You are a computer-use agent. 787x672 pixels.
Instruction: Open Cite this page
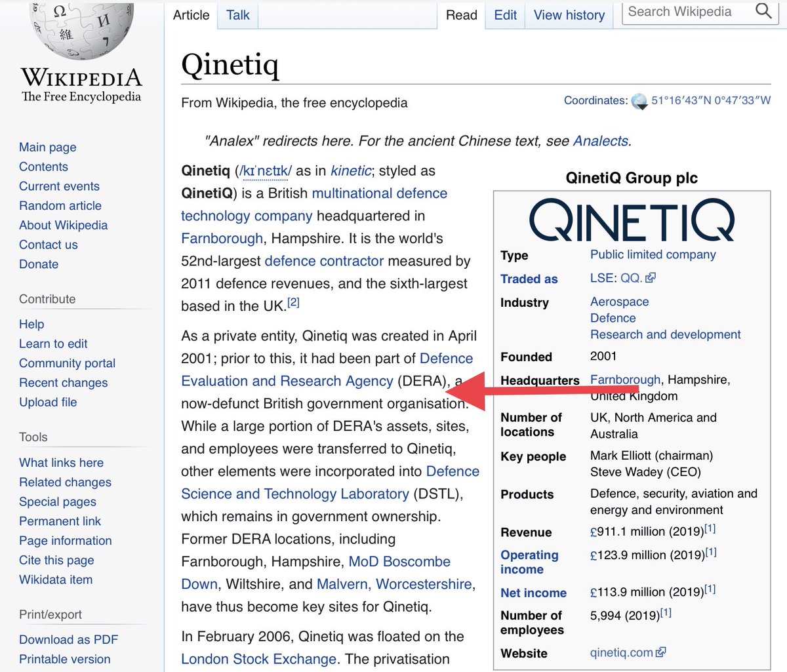tap(56, 560)
